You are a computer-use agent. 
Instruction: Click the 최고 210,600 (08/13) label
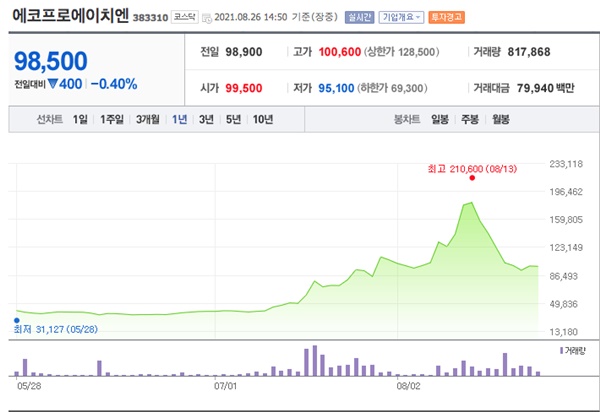pyautogui.click(x=472, y=169)
